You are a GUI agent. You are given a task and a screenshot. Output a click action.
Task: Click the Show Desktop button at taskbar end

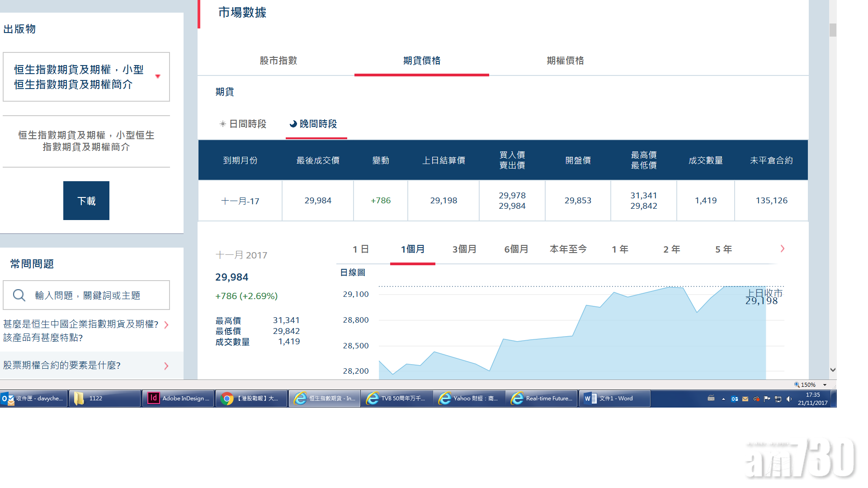point(834,399)
